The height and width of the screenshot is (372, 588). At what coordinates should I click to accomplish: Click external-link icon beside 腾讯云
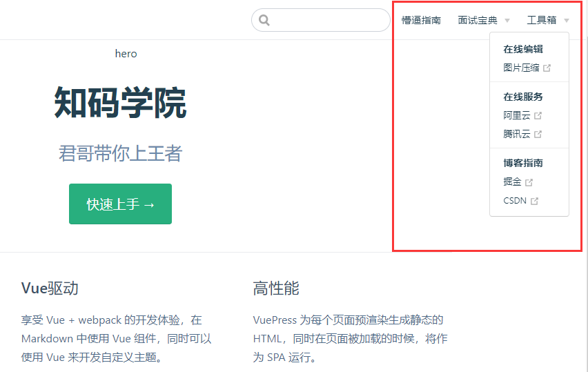point(538,135)
